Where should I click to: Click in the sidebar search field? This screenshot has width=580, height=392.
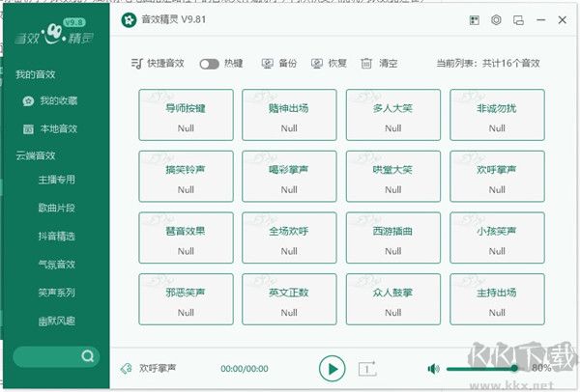pyautogui.click(x=56, y=356)
